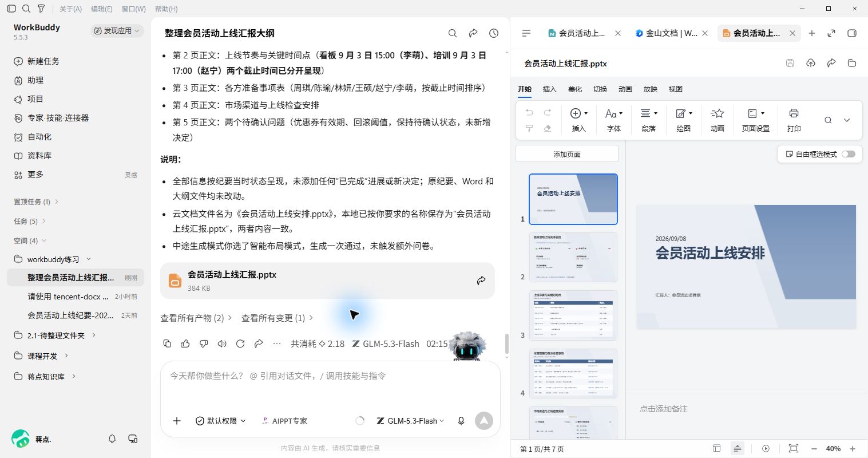The image size is (868, 458).
Task: Open notifications bell icon
Action: click(x=112, y=439)
